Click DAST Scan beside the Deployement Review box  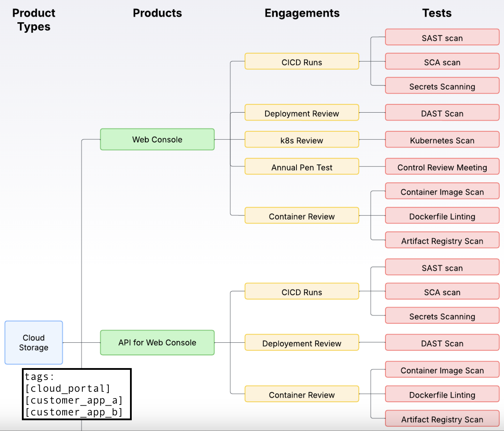point(442,343)
